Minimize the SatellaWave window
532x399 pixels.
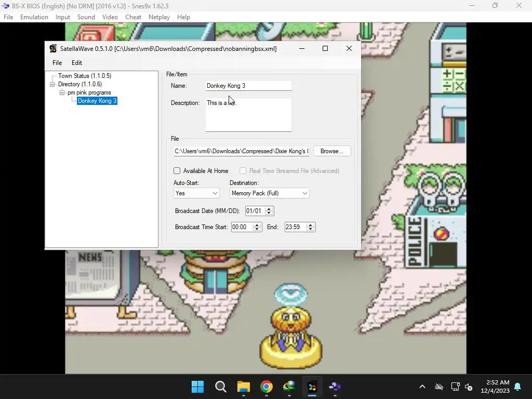302,48
